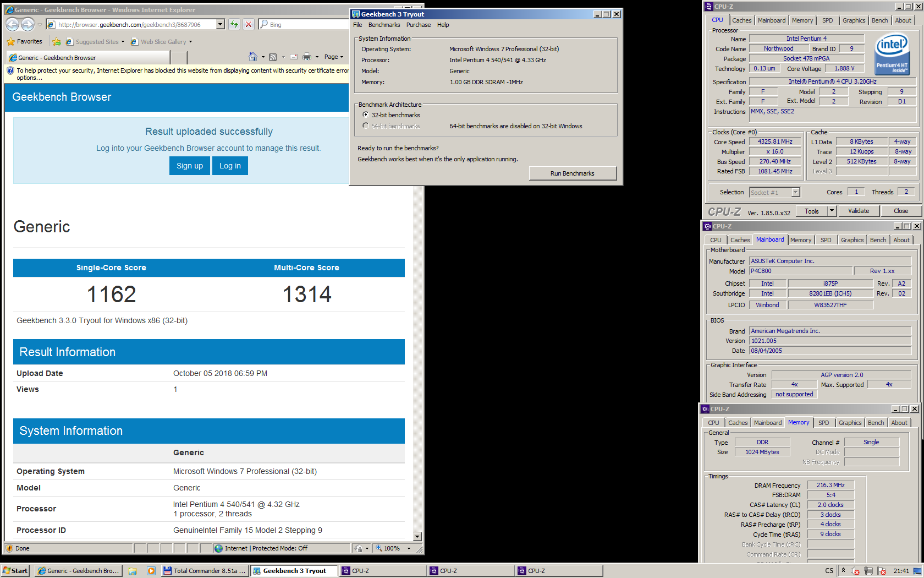Open the Page menu dropdown
This screenshot has width=924, height=578.
[334, 57]
